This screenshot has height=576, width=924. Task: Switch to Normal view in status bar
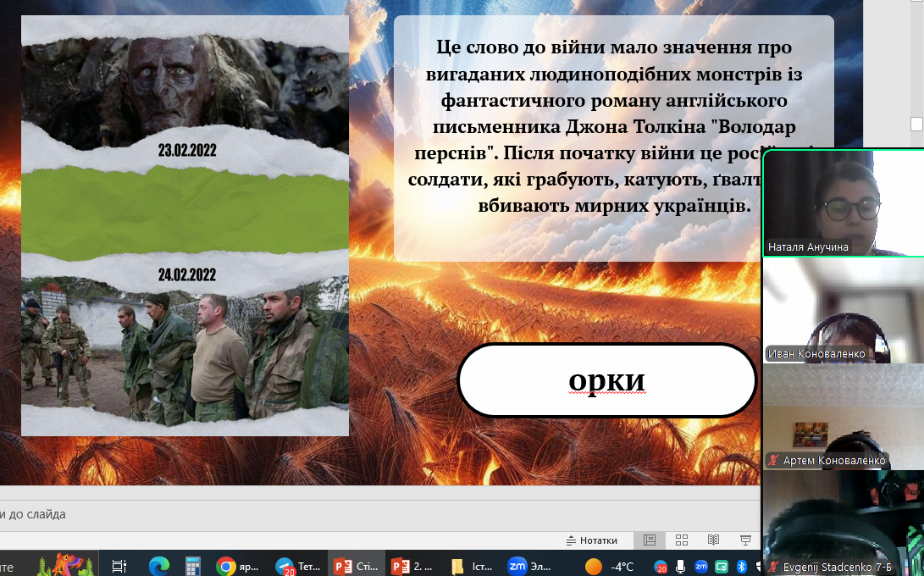(x=650, y=540)
